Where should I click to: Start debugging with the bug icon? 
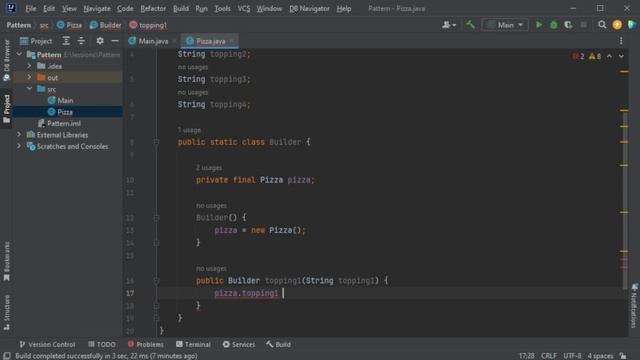(553, 25)
